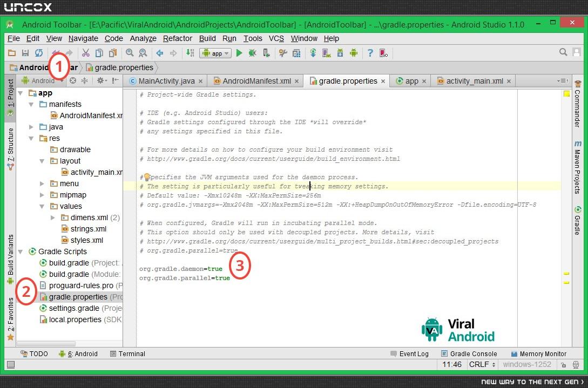The image size is (588, 388).
Task: Open the Android Device Monitor icon
Action: [x=354, y=53]
